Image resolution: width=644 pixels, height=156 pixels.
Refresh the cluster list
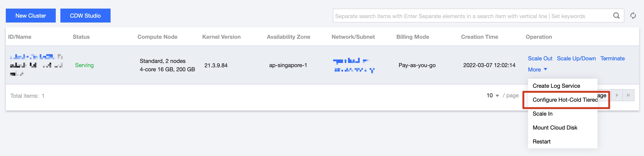[x=633, y=16]
